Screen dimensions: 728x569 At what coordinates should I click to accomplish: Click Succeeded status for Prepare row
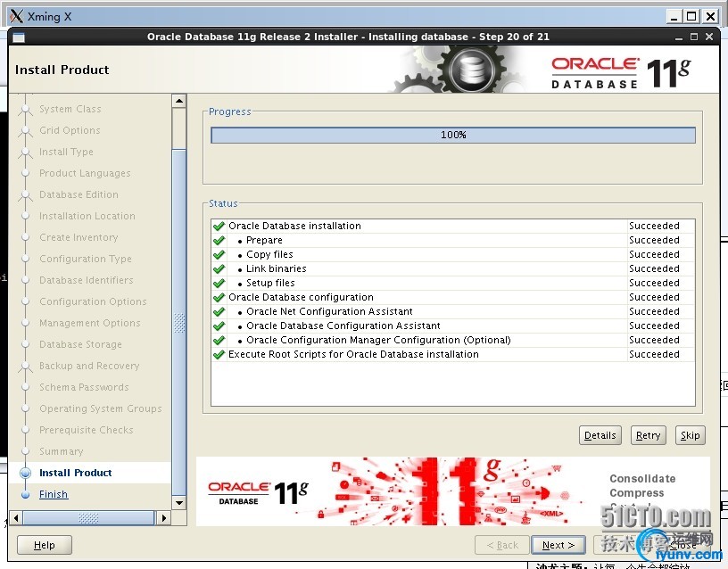[654, 241]
